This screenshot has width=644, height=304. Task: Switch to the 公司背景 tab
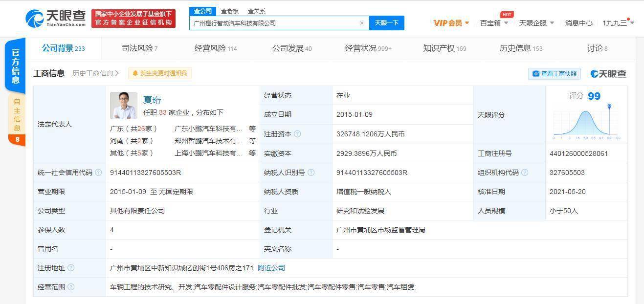coord(63,48)
